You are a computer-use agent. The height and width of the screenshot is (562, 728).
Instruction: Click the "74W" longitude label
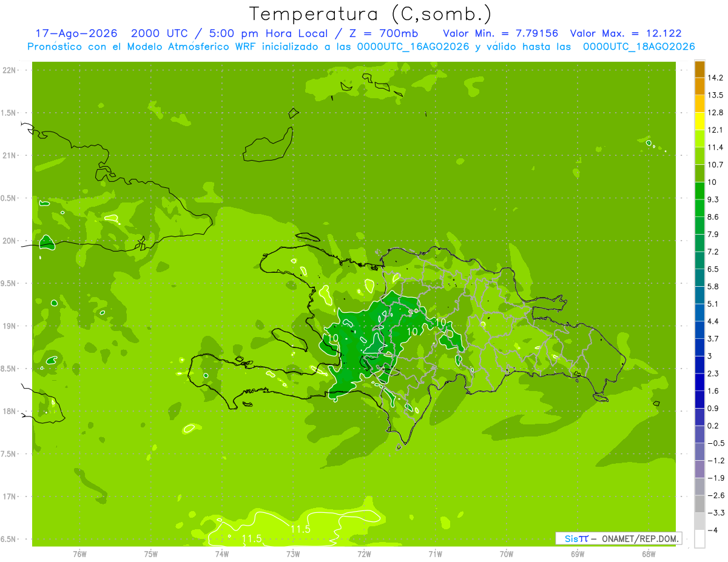coord(222,554)
